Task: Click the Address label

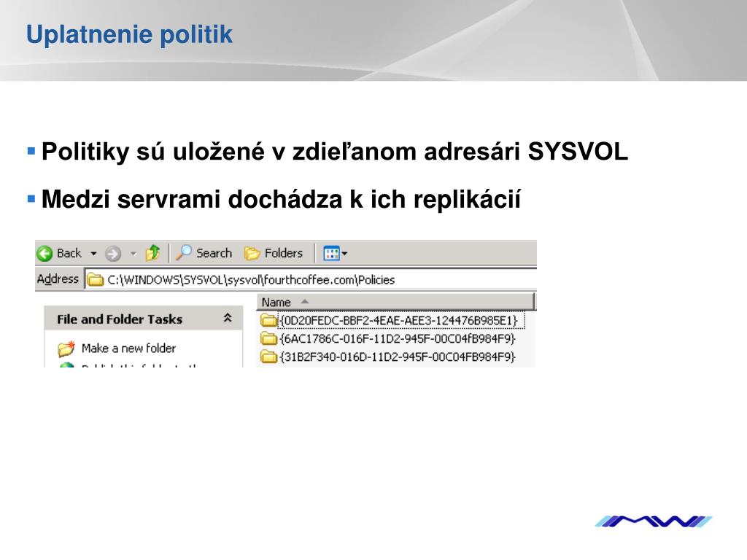Action: (x=58, y=279)
